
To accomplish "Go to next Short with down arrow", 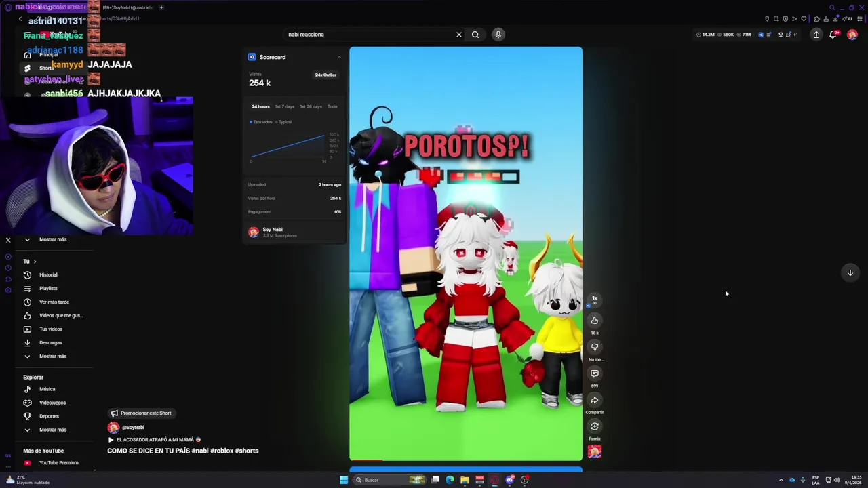I will click(850, 272).
